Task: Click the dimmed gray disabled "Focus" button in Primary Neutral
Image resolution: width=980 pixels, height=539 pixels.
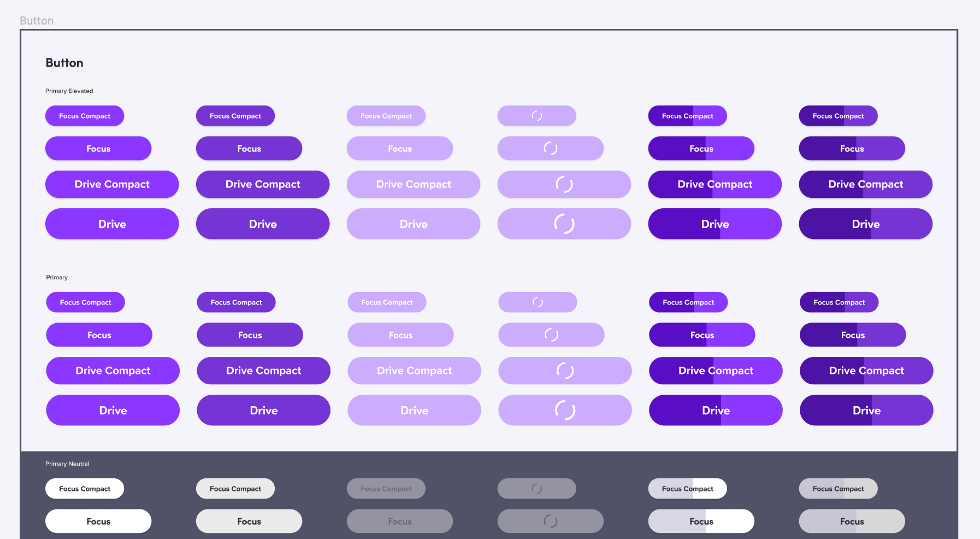Action: (400, 522)
